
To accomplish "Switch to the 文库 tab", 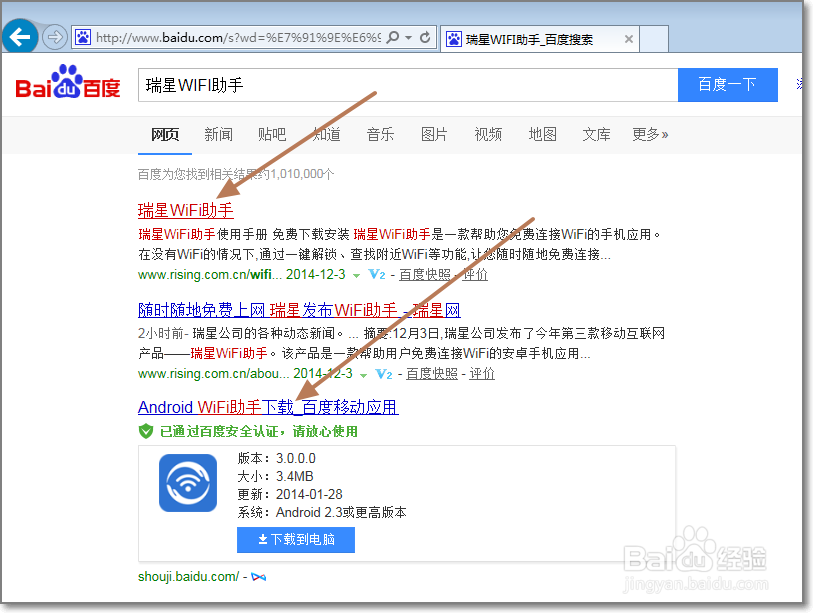I will 596,135.
